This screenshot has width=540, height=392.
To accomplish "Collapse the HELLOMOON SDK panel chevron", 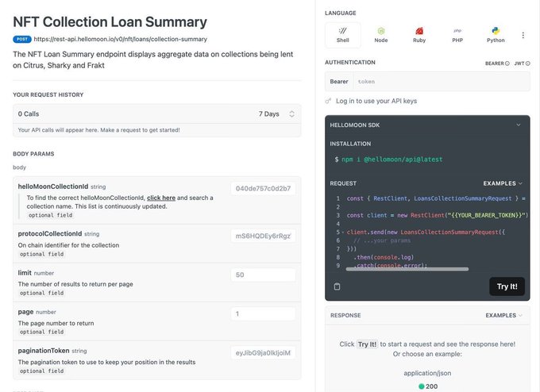I will click(519, 125).
